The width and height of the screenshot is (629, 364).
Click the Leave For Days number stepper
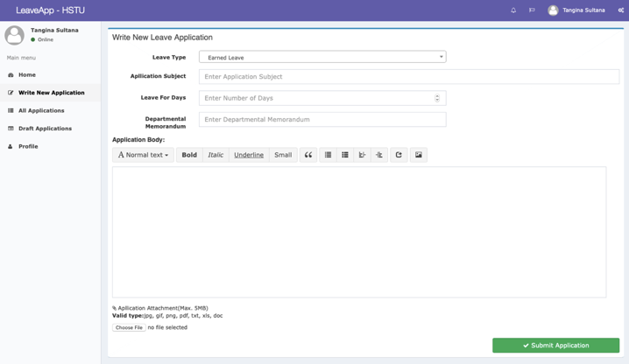(437, 98)
